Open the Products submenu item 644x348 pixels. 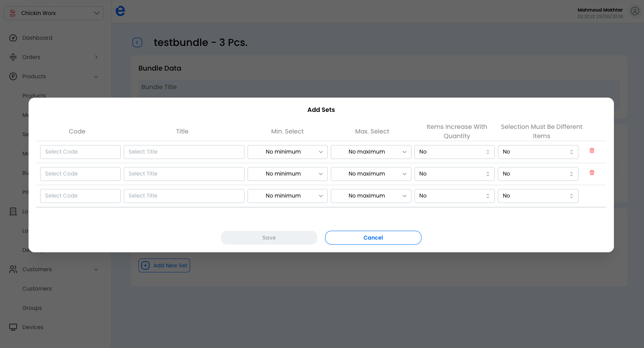[x=34, y=95]
